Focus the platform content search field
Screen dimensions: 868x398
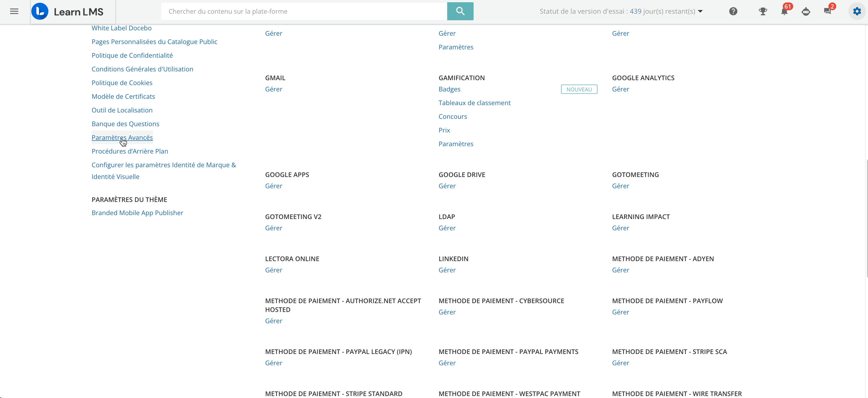tap(304, 11)
